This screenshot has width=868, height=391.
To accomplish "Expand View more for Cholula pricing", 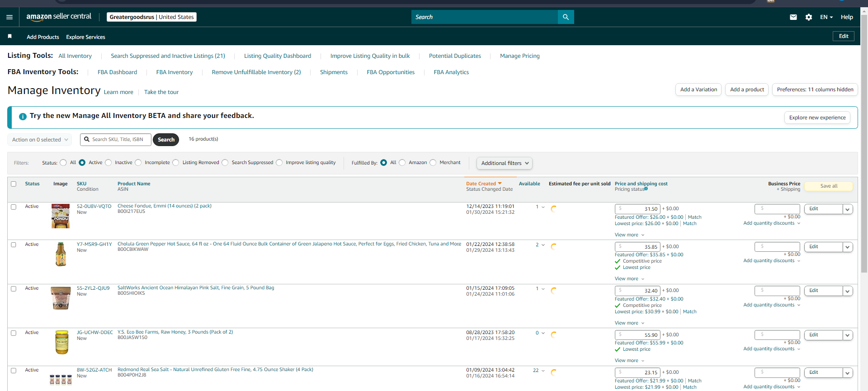I will click(629, 279).
